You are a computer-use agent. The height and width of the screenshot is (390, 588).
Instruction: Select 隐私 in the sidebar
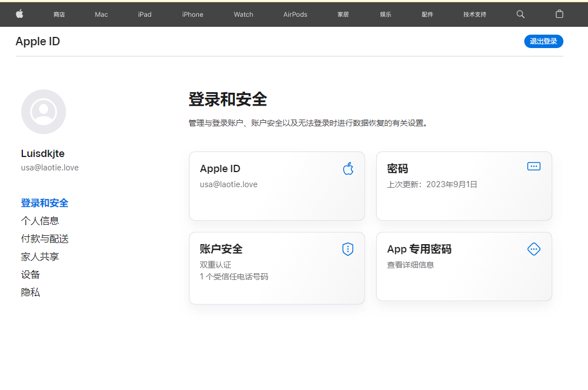click(x=31, y=292)
